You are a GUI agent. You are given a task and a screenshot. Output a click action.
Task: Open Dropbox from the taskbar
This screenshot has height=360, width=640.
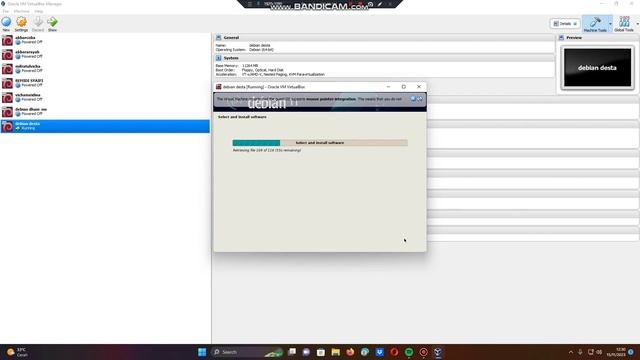tap(380, 352)
